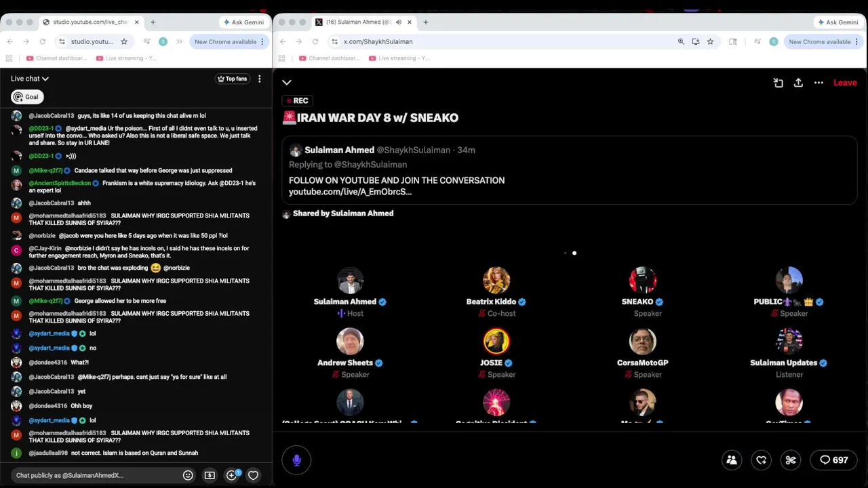
Task: Open Ask Gemini in the X window
Action: coord(838,22)
